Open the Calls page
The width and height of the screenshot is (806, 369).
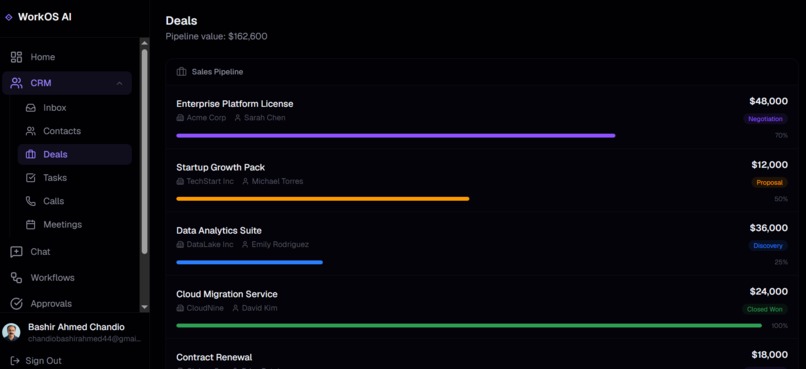point(75,201)
